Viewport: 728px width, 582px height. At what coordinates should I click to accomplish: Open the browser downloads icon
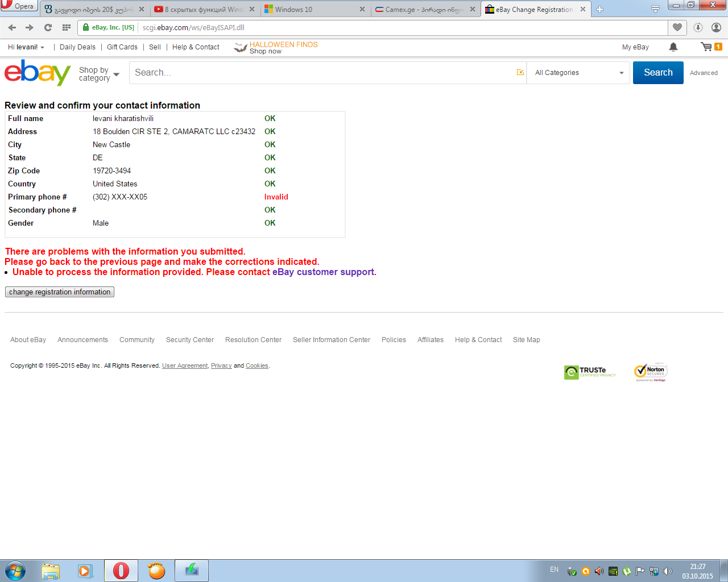(x=698, y=27)
